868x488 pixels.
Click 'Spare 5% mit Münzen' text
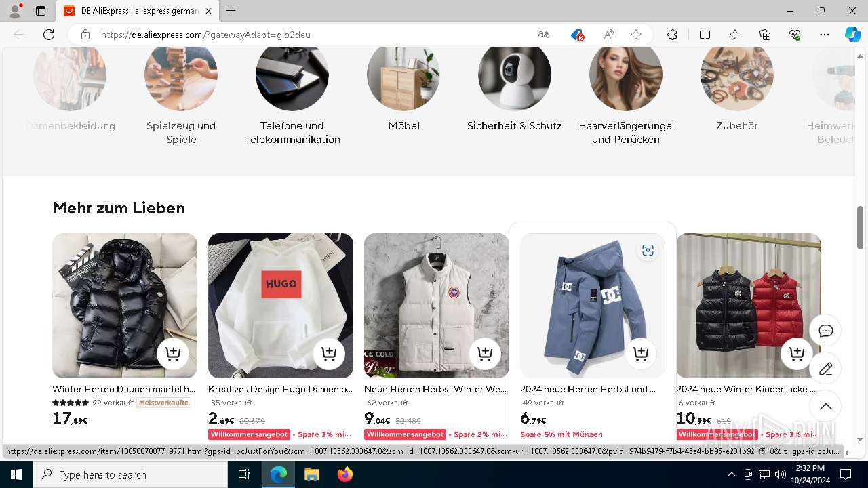561,434
